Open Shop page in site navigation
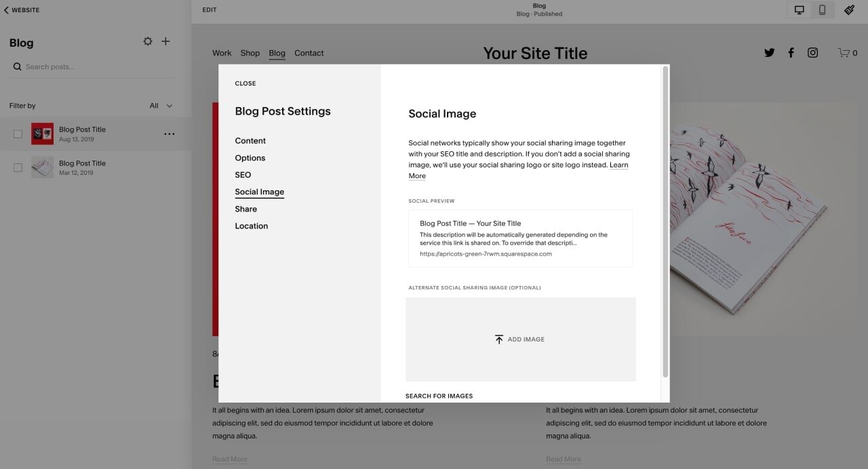The width and height of the screenshot is (868, 469). 250,53
